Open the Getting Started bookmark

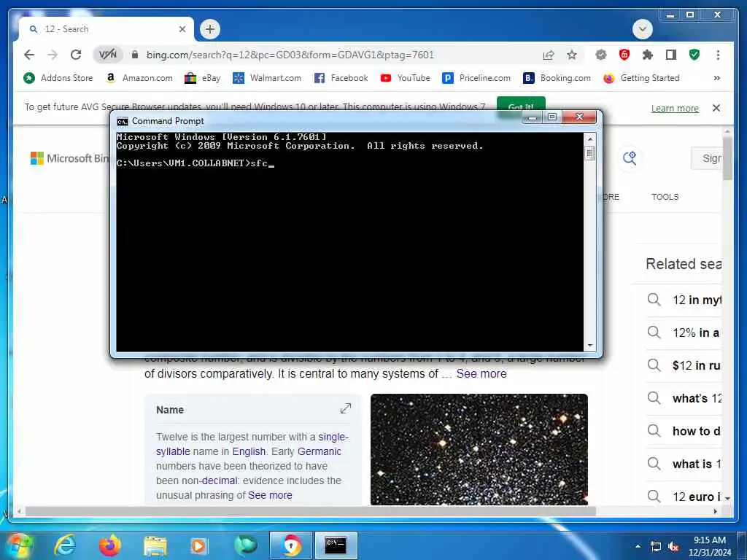click(641, 78)
